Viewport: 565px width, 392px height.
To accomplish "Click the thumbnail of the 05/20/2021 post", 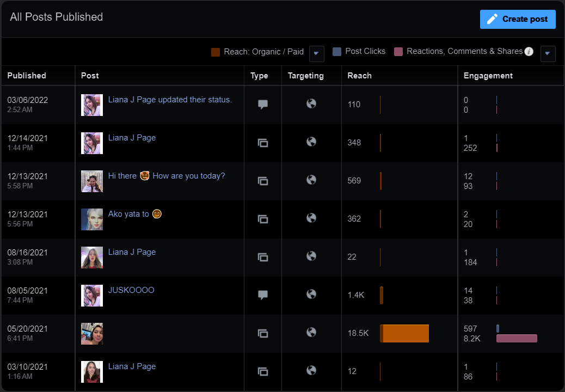I will coord(92,334).
